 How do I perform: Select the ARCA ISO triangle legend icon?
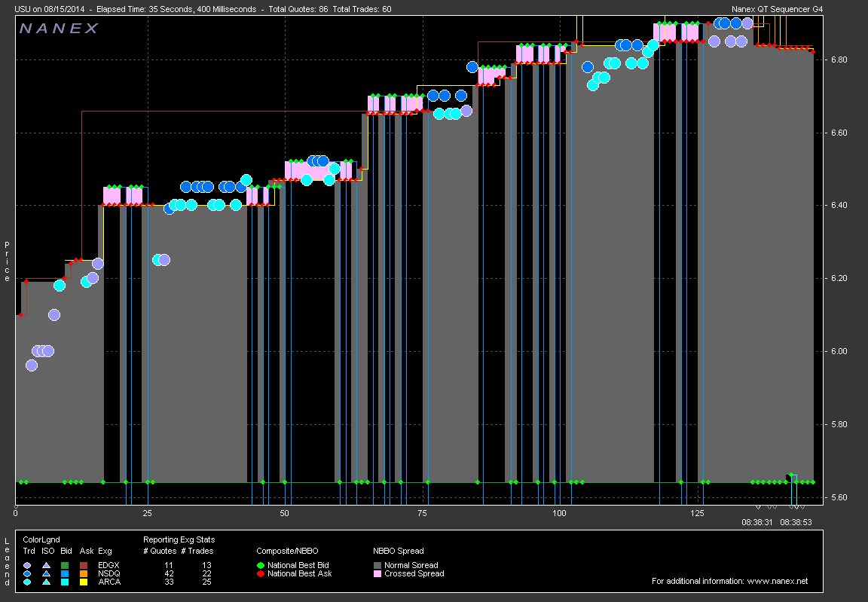coord(47,582)
